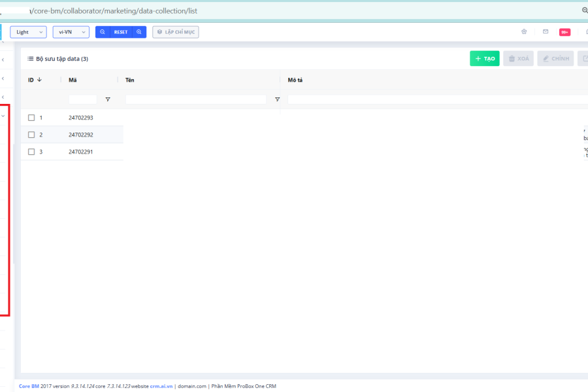Click the Tên filter input field
588x392 pixels.
pos(196,99)
